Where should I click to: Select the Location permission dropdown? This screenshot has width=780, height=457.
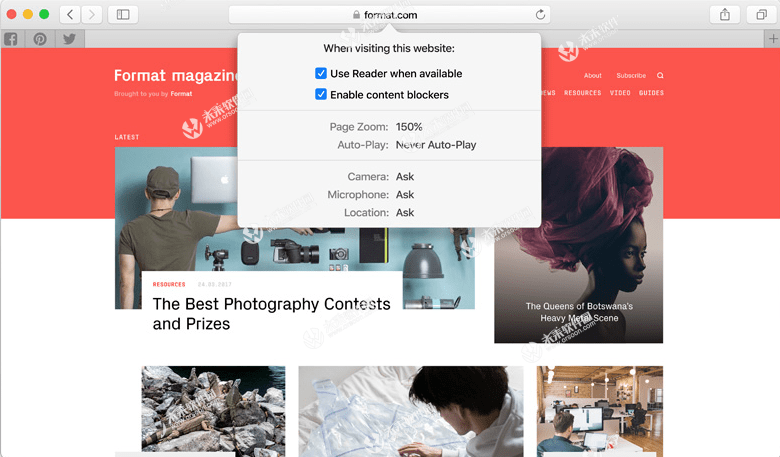pyautogui.click(x=405, y=213)
